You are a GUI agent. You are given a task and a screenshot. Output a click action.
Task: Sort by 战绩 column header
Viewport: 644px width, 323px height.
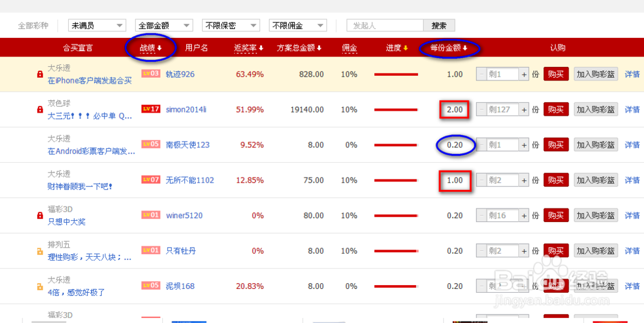click(151, 48)
